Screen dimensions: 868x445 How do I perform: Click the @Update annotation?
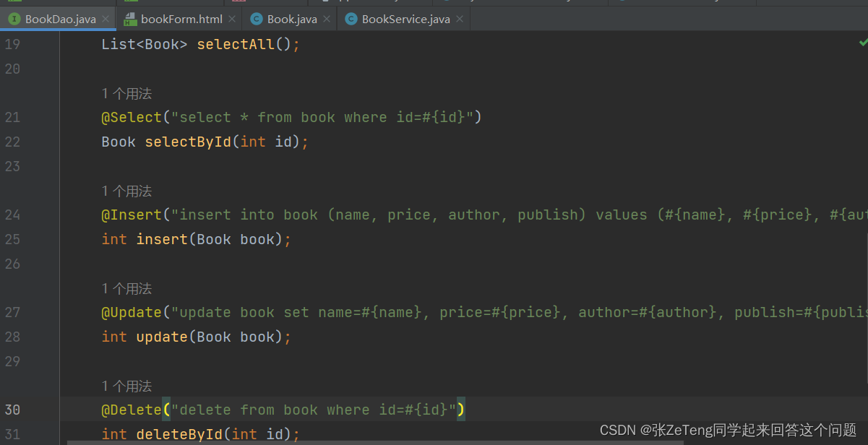pos(132,312)
